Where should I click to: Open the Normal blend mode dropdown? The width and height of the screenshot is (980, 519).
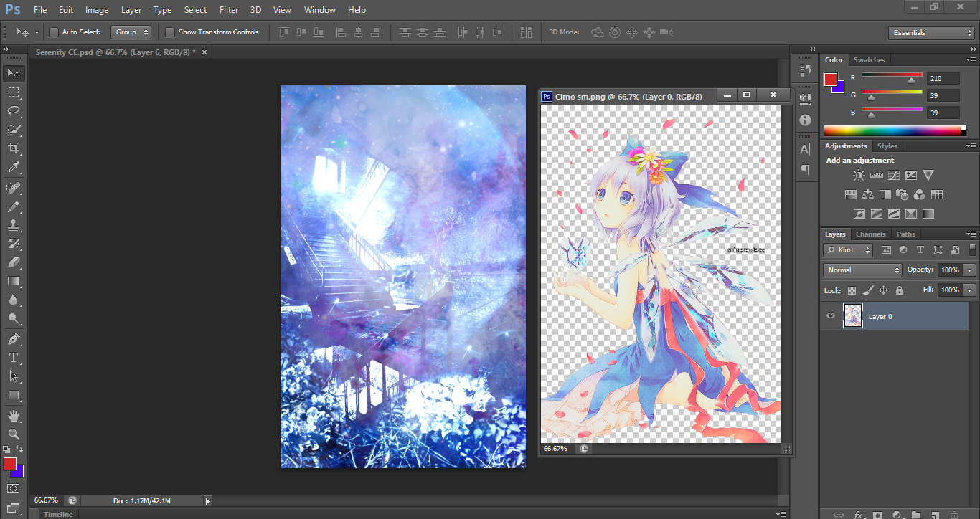(x=862, y=270)
